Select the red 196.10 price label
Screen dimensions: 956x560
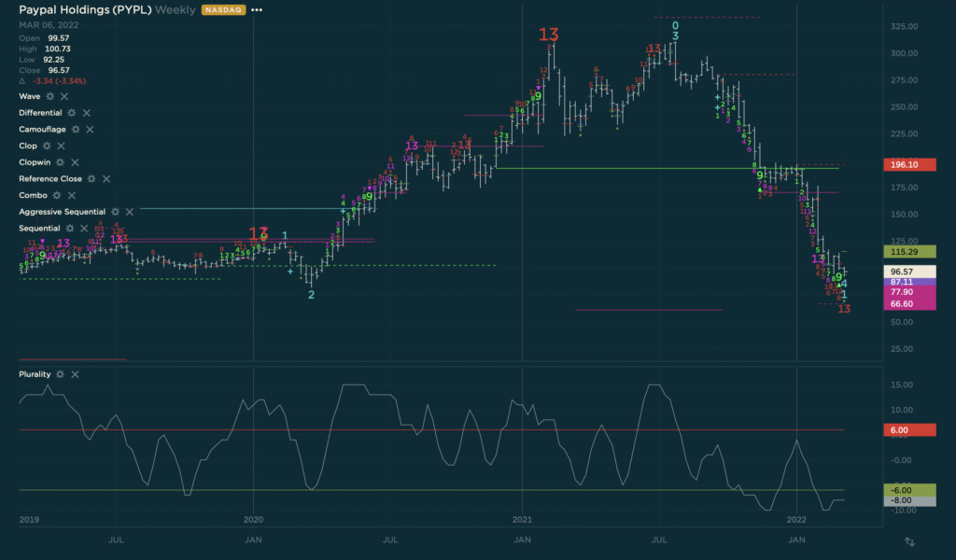point(909,164)
